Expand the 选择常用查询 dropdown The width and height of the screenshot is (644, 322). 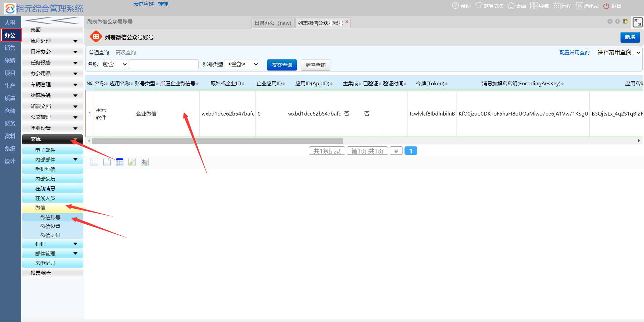pos(619,53)
